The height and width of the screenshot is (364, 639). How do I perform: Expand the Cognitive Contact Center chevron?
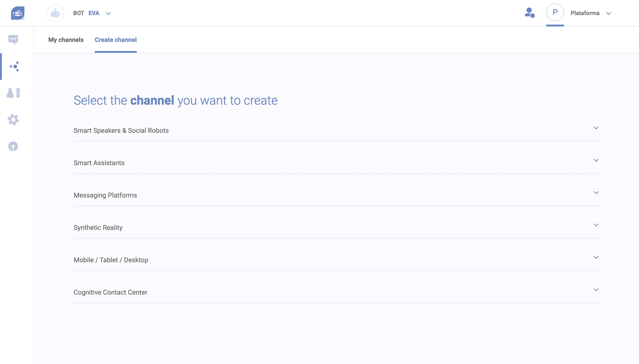(596, 290)
